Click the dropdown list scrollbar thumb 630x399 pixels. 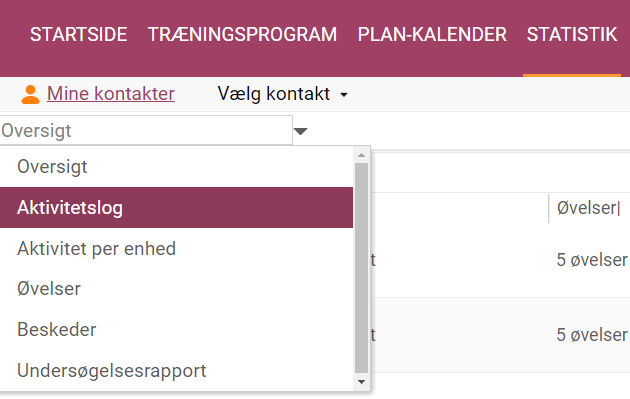[x=361, y=268]
